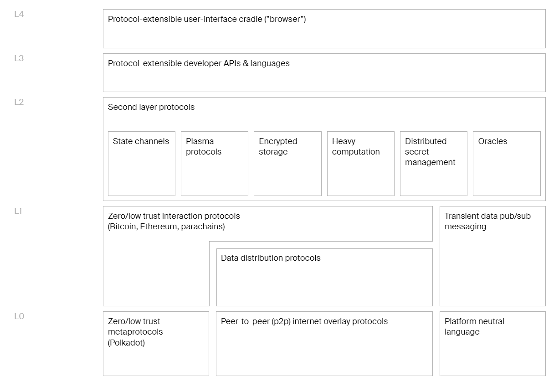
Task: Select the State channels box
Action: 142,164
